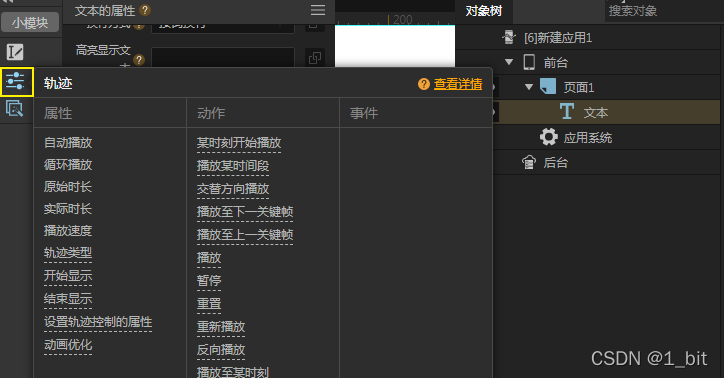
Task: Open the 暂停 action link
Action: click(x=209, y=281)
